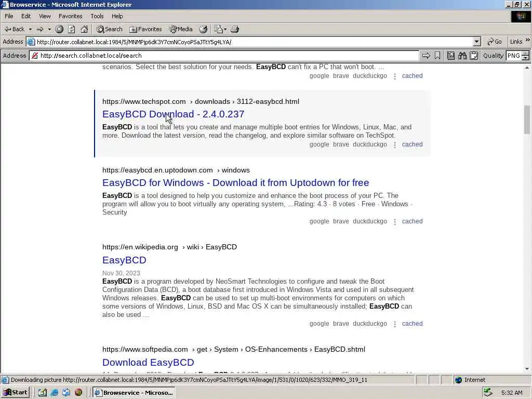The image size is (532, 399).
Task: Click google link under Uptodown result
Action: 320,221
